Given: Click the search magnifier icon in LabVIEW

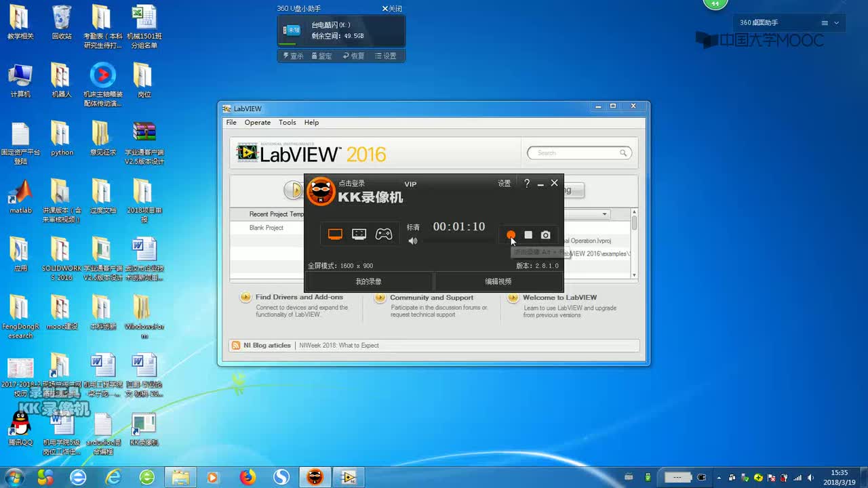Looking at the screenshot, I should point(623,153).
